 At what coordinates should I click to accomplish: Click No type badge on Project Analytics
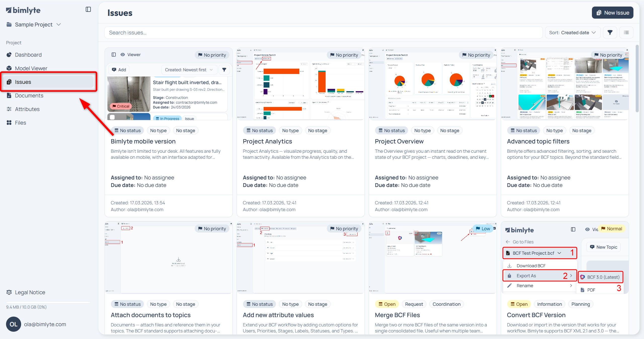(x=290, y=131)
